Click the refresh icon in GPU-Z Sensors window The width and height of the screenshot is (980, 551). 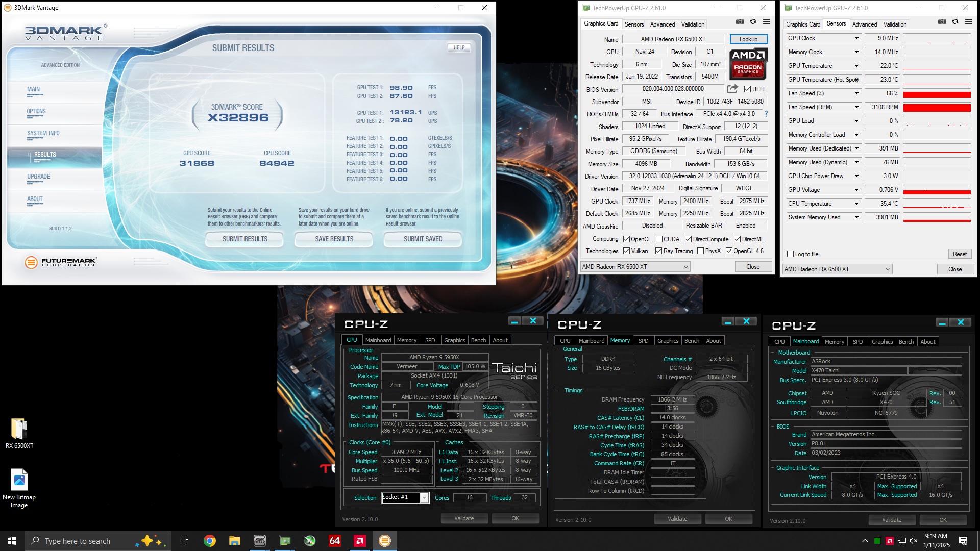[955, 22]
